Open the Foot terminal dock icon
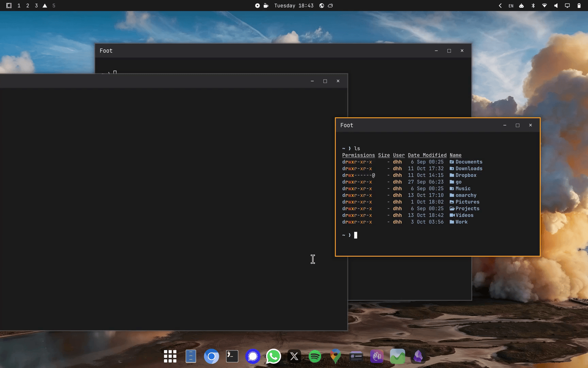The height and width of the screenshot is (368, 588). click(232, 356)
